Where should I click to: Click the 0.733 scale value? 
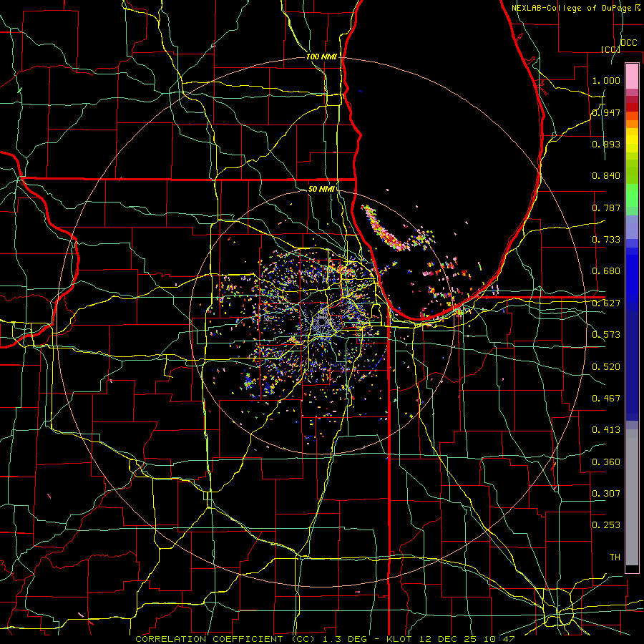tap(606, 240)
